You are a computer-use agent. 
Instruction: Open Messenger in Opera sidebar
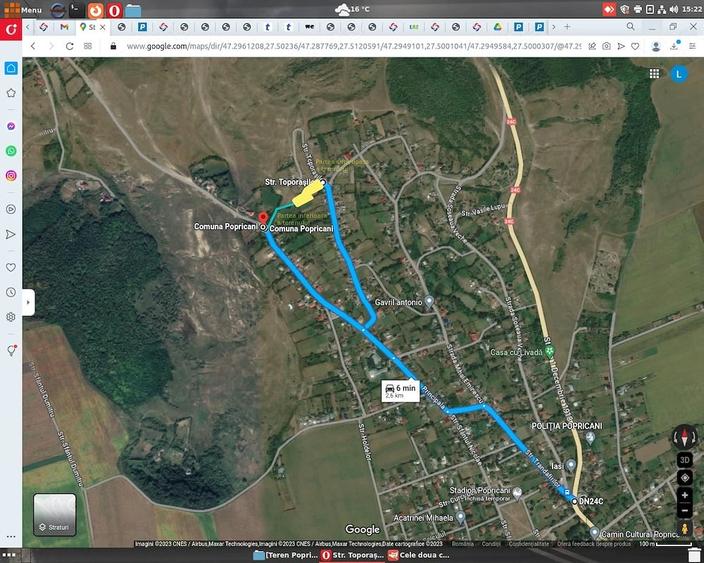tap(11, 127)
